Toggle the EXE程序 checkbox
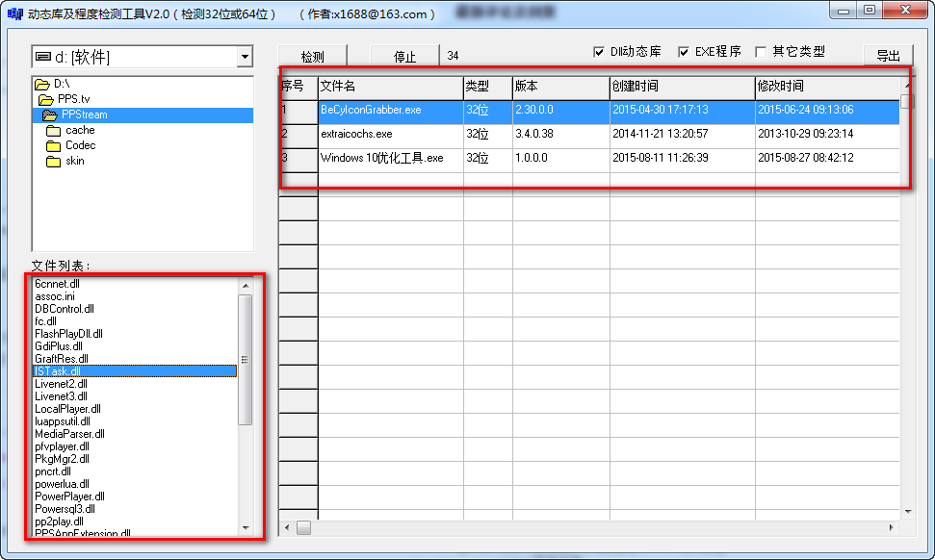Screen dimensions: 935x560 [684, 52]
